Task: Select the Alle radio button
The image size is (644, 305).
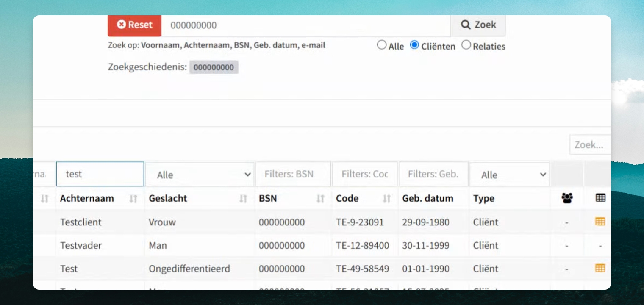Action: pyautogui.click(x=382, y=45)
